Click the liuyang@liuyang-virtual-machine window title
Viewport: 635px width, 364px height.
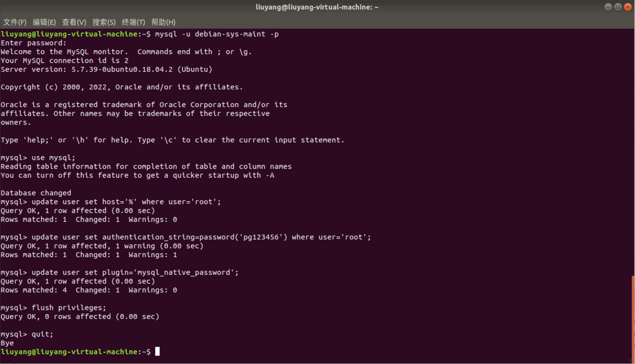(x=317, y=7)
